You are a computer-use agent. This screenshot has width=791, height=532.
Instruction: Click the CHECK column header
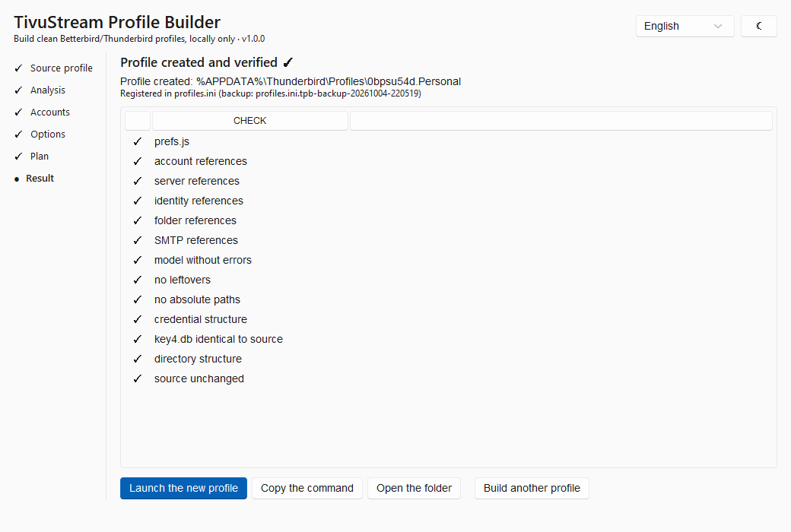coord(250,121)
